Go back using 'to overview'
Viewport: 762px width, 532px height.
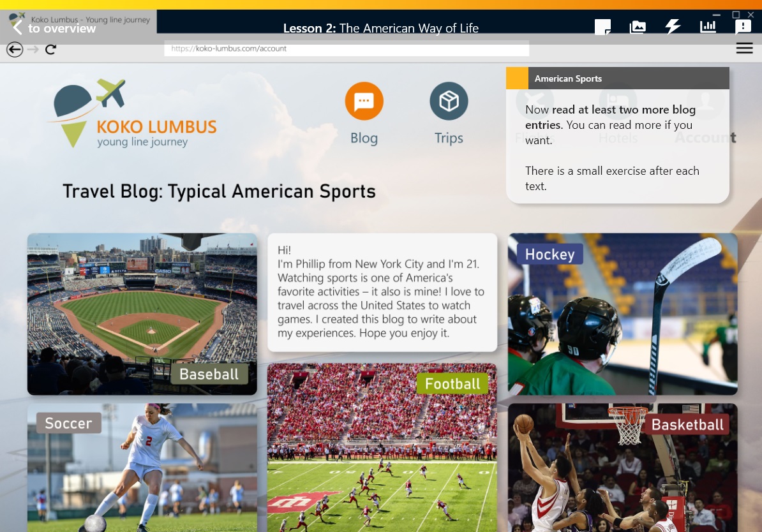(54, 28)
